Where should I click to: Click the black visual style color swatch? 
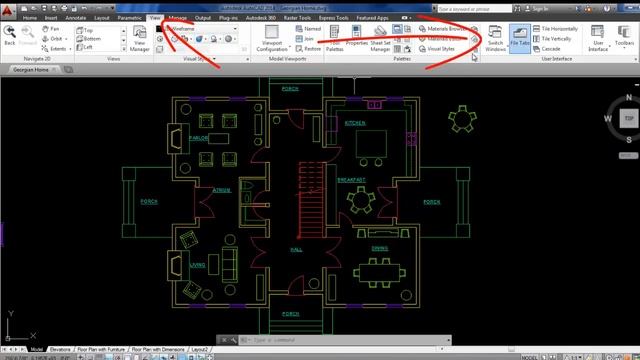pos(160,29)
